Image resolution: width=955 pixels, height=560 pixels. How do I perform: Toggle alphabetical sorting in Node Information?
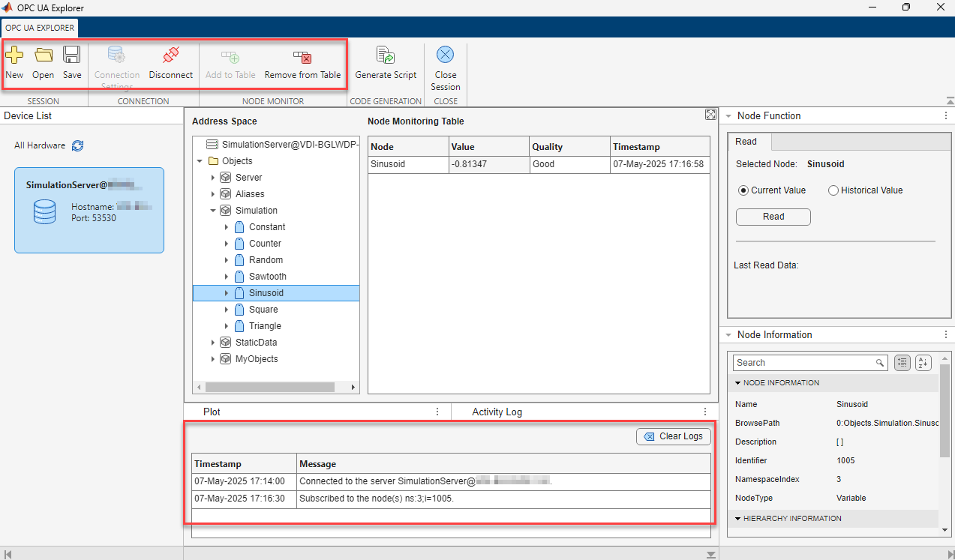(x=923, y=363)
